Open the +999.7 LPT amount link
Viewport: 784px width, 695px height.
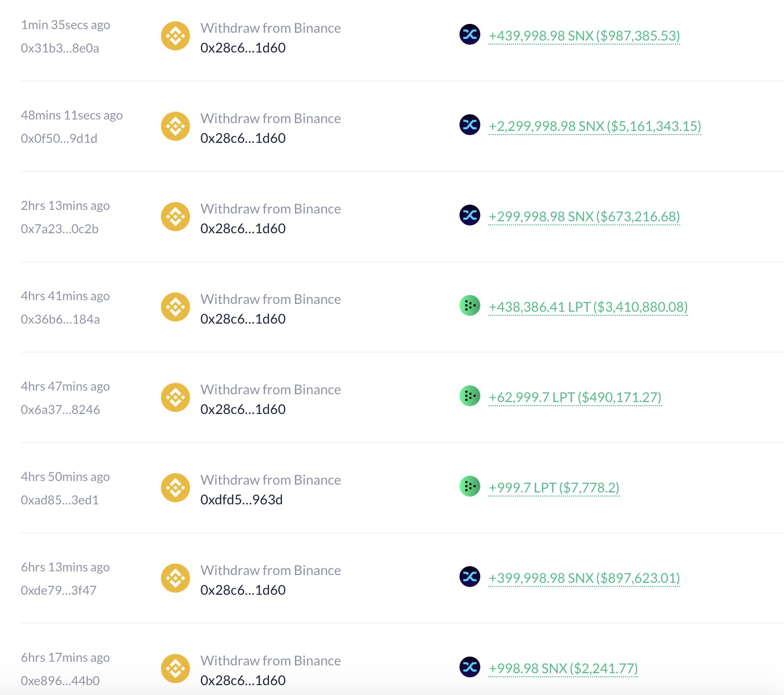554,488
